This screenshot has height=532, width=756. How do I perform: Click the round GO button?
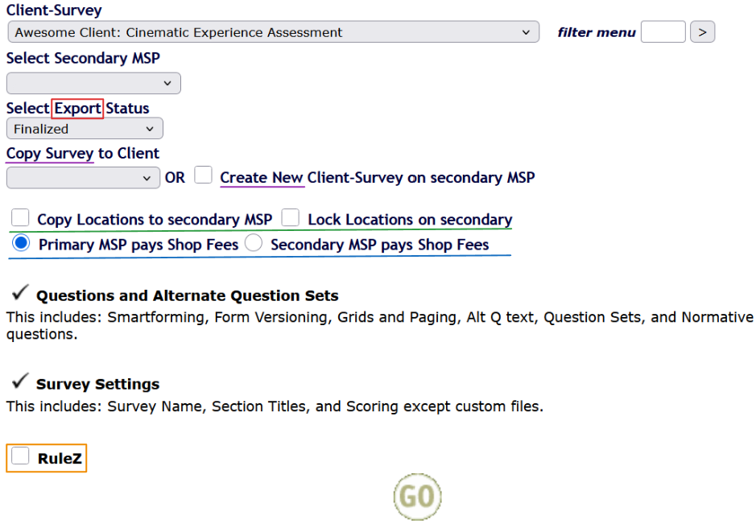click(x=418, y=497)
